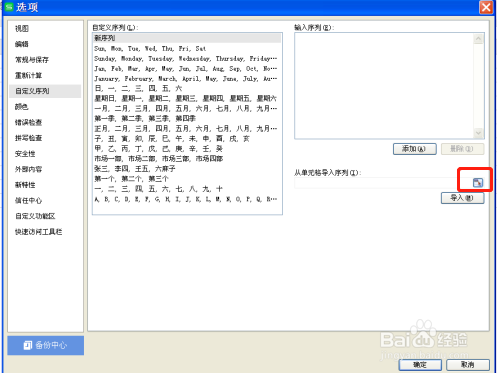Select the '子, 丑, 寅, 卯' sequence
This screenshot has height=373, width=497.
tap(187, 139)
